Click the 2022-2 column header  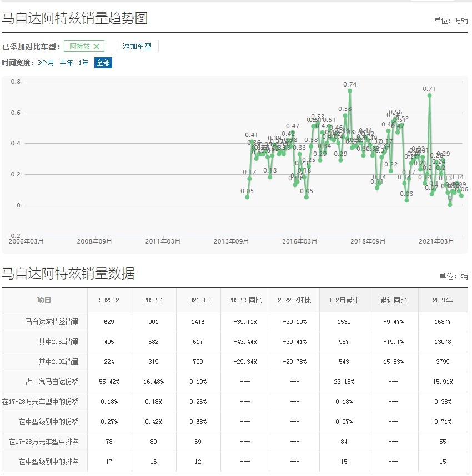pyautogui.click(x=109, y=300)
